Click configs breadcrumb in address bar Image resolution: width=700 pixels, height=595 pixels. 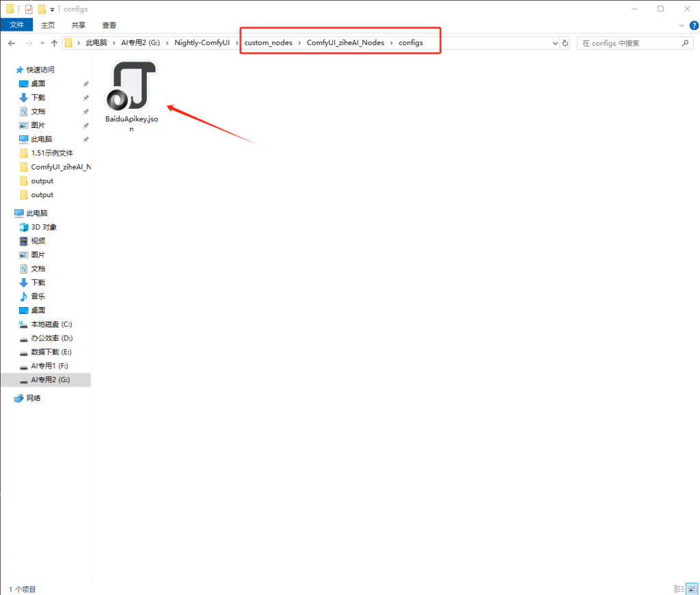pos(410,43)
